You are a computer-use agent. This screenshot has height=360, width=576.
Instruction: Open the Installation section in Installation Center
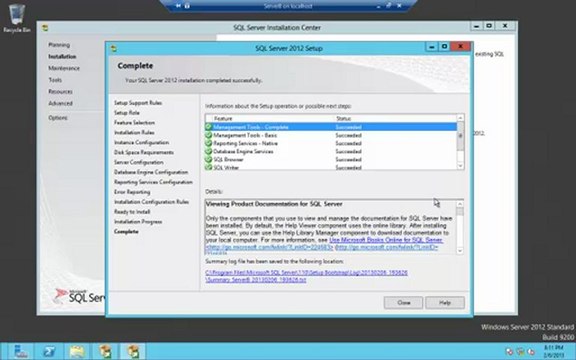(62, 57)
